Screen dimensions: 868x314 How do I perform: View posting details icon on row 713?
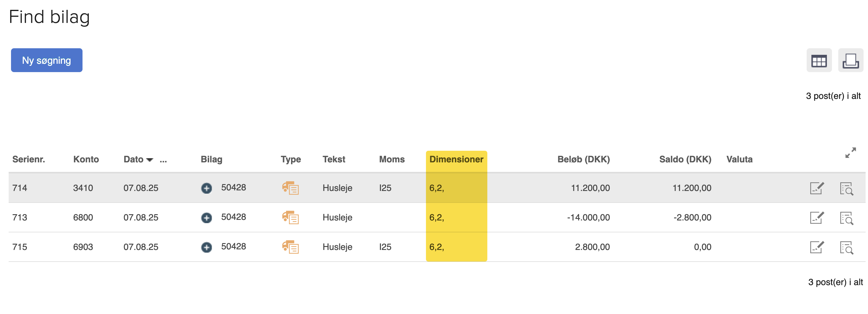coord(847,218)
